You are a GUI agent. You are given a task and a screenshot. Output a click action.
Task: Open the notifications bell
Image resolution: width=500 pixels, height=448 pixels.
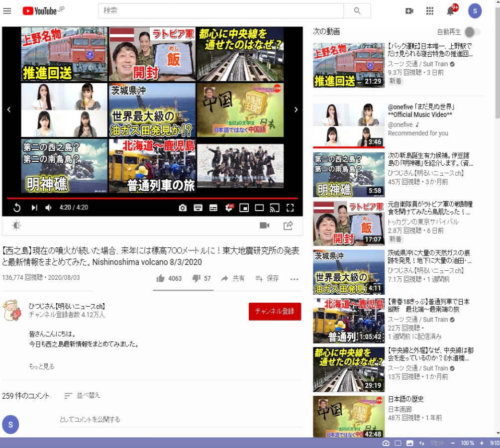point(450,11)
